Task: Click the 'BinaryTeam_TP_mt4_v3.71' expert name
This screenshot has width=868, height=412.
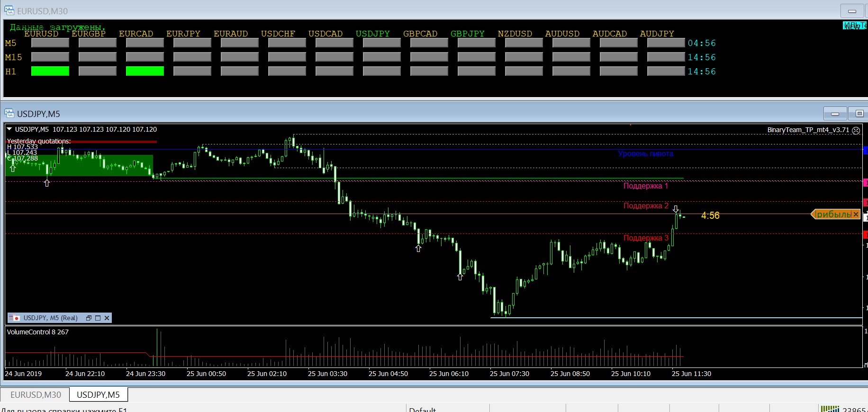Action: 808,130
